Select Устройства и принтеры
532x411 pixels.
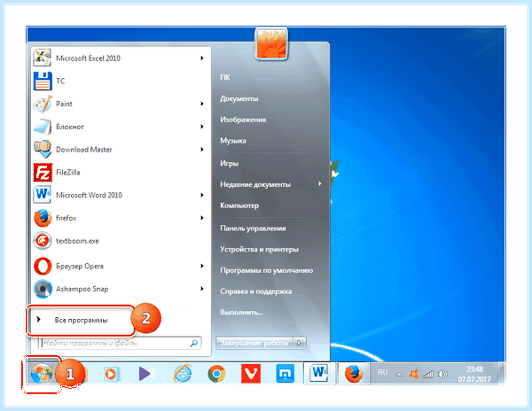pyautogui.click(x=259, y=250)
